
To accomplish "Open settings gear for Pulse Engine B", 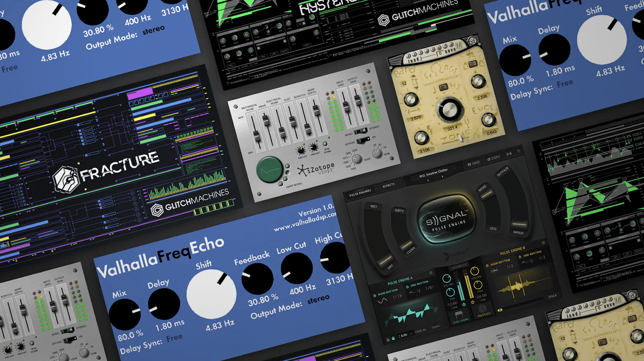I will click(543, 243).
